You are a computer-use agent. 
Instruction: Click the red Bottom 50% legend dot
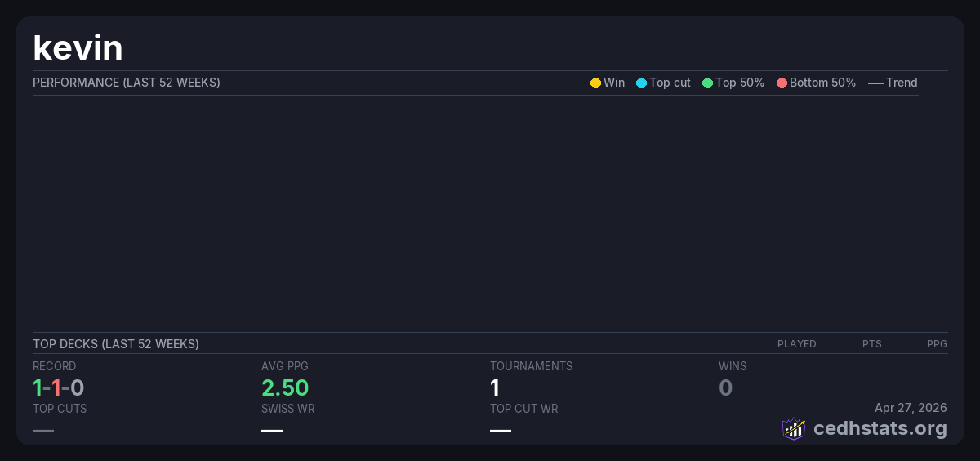pos(782,83)
